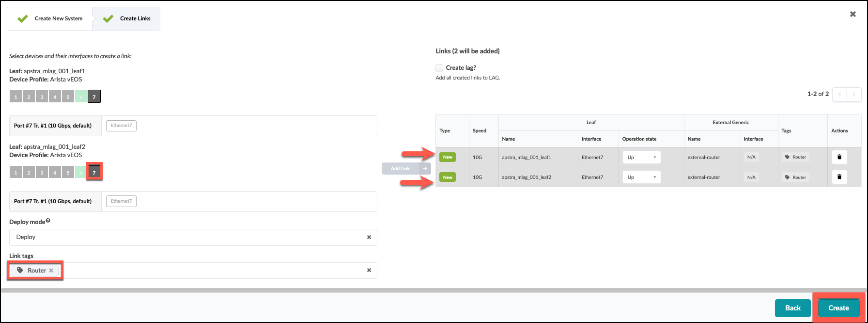Go to previous page of links
This screenshot has width=868, height=323.
pos(839,94)
